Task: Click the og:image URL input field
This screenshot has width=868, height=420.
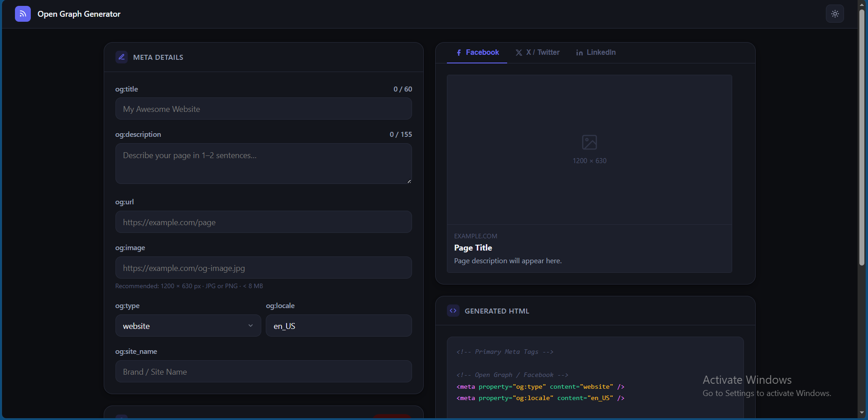Action: [264, 268]
